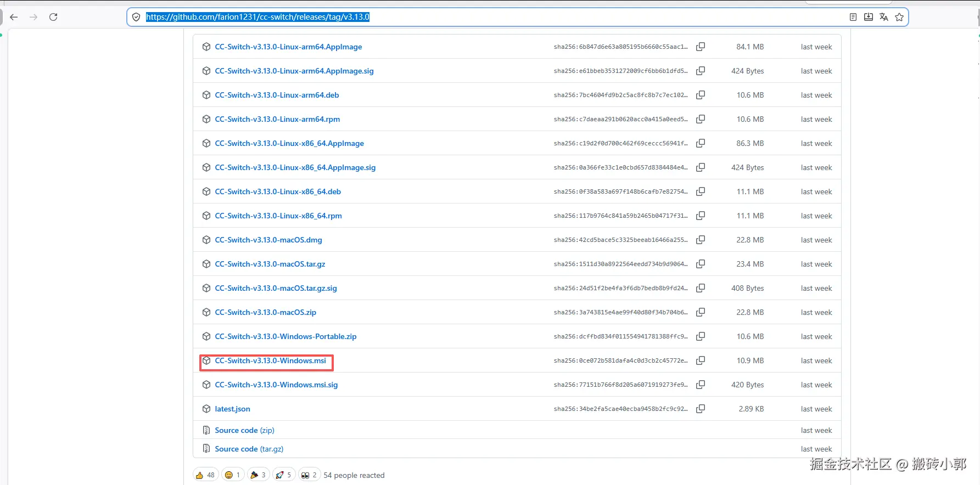Download CC-Switch-v3.13.0-Linux-arm64.deb
Image resolution: width=980 pixels, height=485 pixels.
tap(277, 95)
